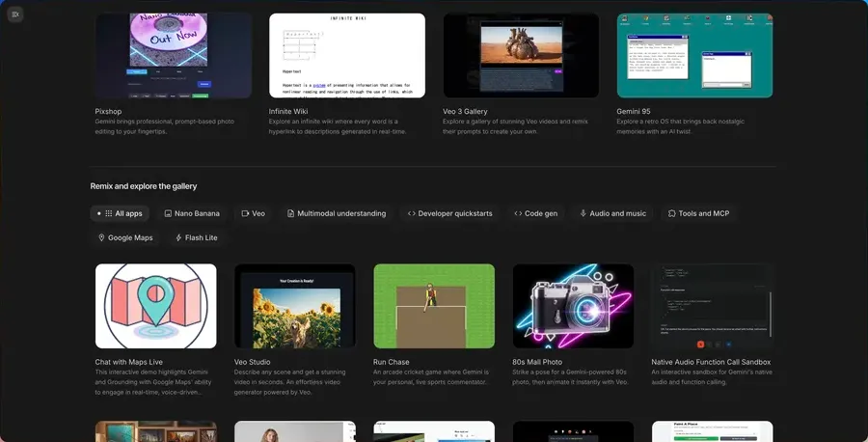Click the Audio and music microphone icon

click(583, 213)
